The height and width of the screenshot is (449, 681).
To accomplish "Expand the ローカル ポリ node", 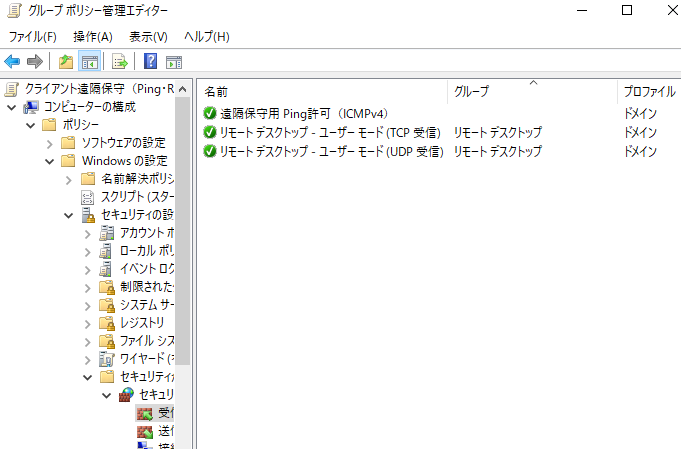I will click(88, 252).
